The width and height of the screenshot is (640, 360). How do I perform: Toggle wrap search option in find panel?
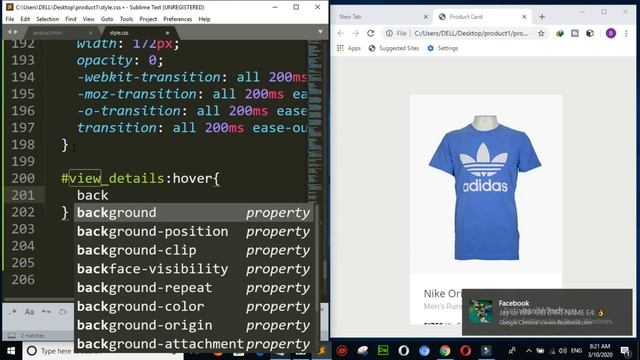tap(63, 312)
